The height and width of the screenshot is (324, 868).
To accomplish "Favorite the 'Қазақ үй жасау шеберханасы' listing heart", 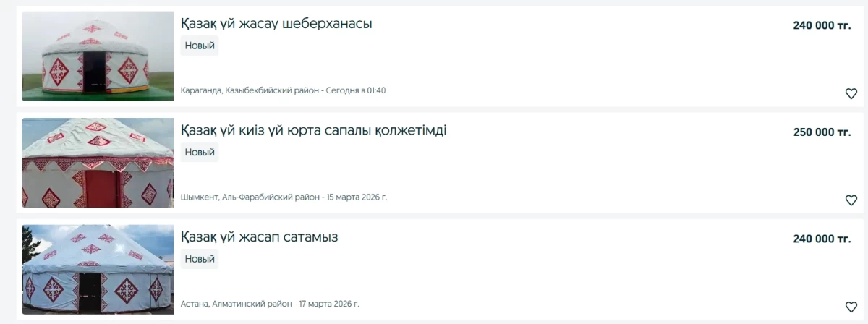I will coord(851,93).
